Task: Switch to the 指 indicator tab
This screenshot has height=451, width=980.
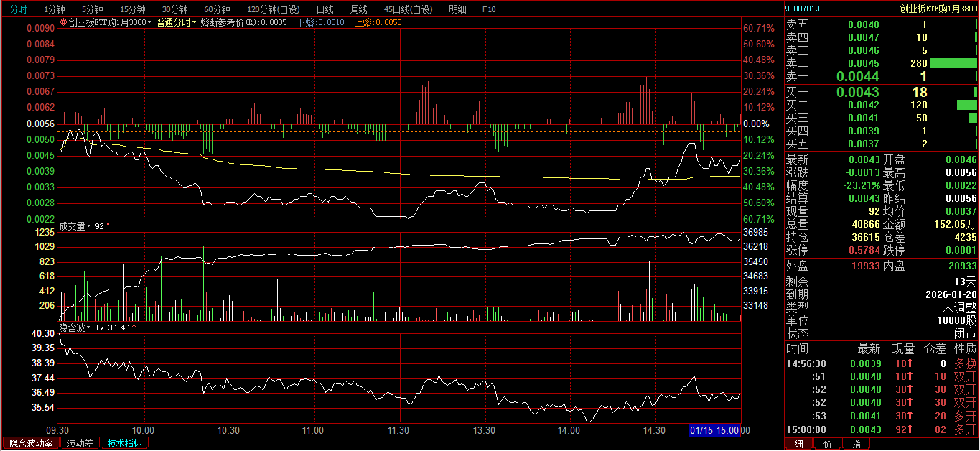Action: (856, 444)
